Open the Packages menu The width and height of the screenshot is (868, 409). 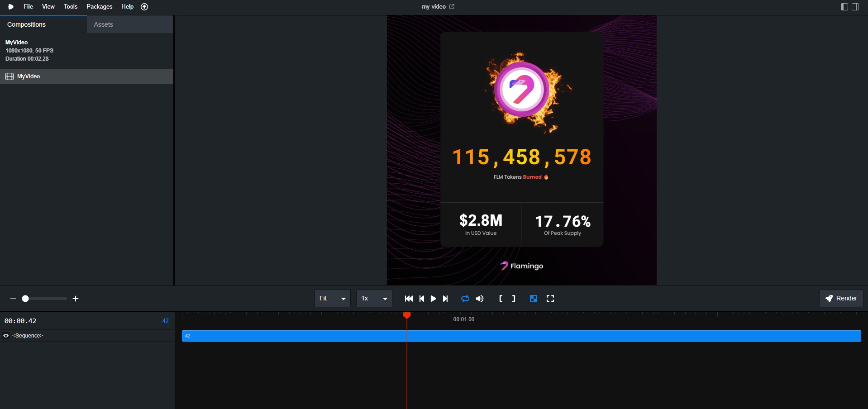pos(99,7)
